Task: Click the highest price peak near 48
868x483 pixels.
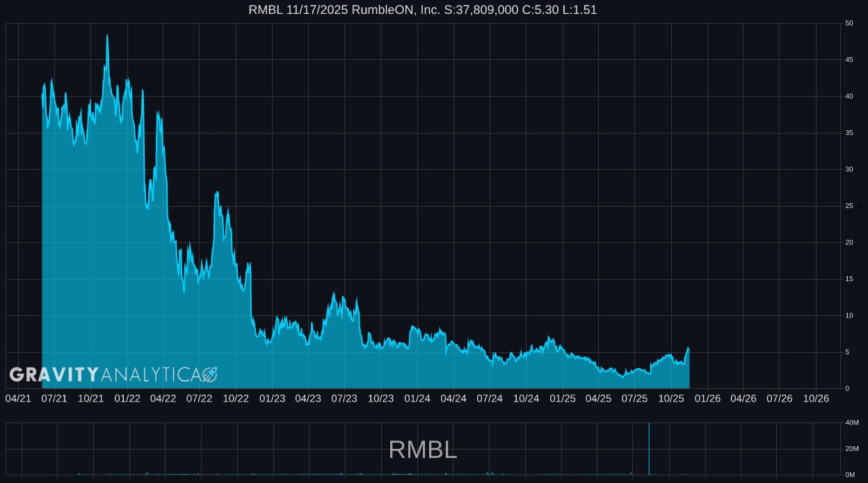Action: pos(107,35)
